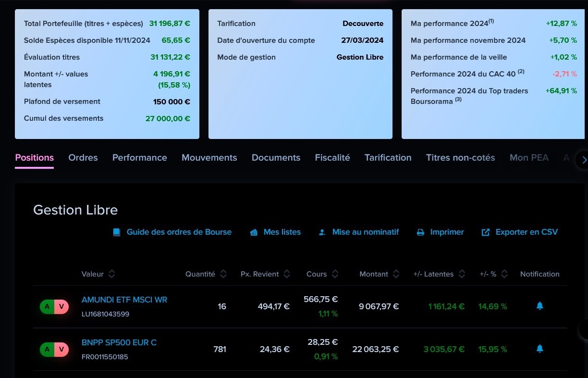Screen dimensions: 588x378
Task: Click November performance value +5,70 %
Action: point(563,40)
